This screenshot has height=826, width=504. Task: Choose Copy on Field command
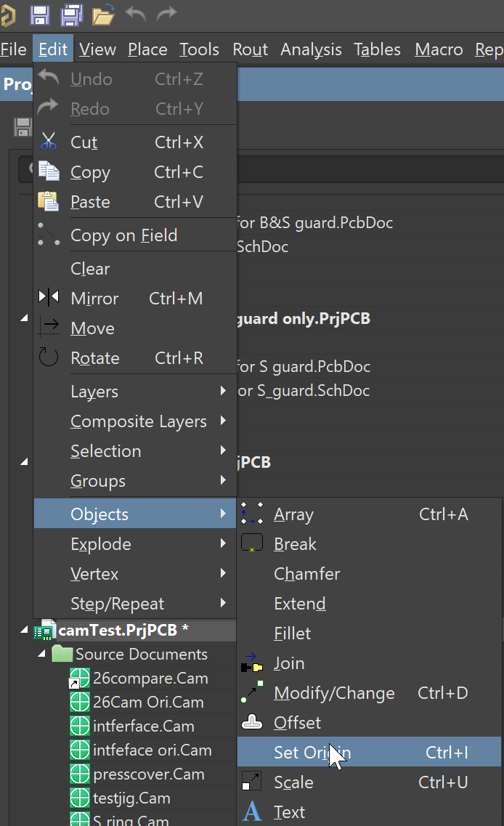click(123, 235)
